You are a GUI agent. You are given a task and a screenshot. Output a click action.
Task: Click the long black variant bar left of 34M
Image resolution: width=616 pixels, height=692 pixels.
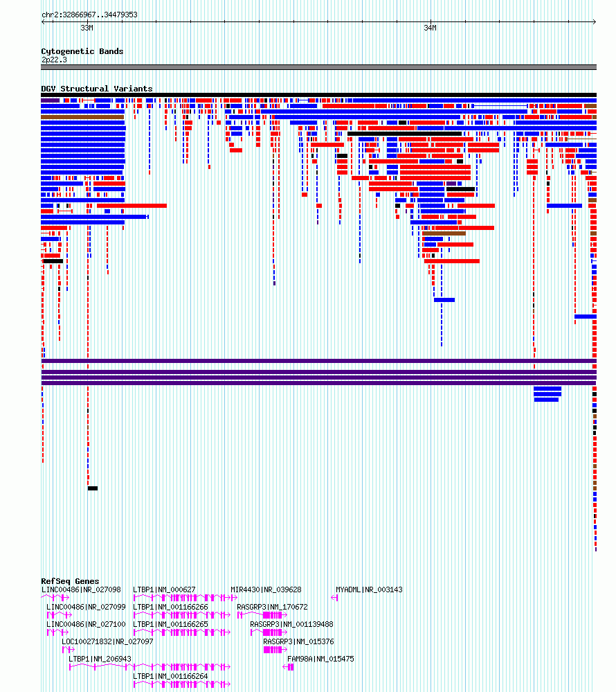coord(404,134)
